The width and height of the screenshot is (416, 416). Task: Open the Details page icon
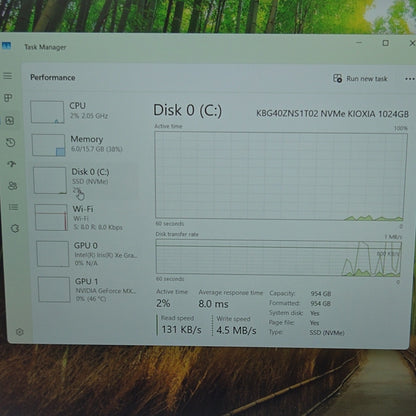tap(13, 207)
